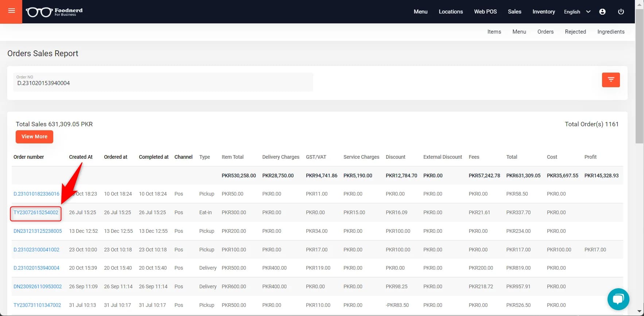644x316 pixels.
Task: Switch to the Orders report tab
Action: (546, 32)
